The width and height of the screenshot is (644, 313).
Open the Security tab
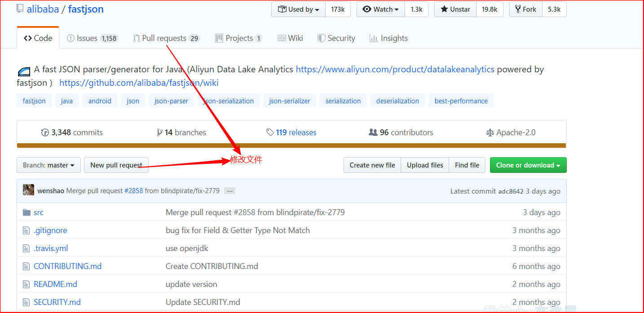336,38
